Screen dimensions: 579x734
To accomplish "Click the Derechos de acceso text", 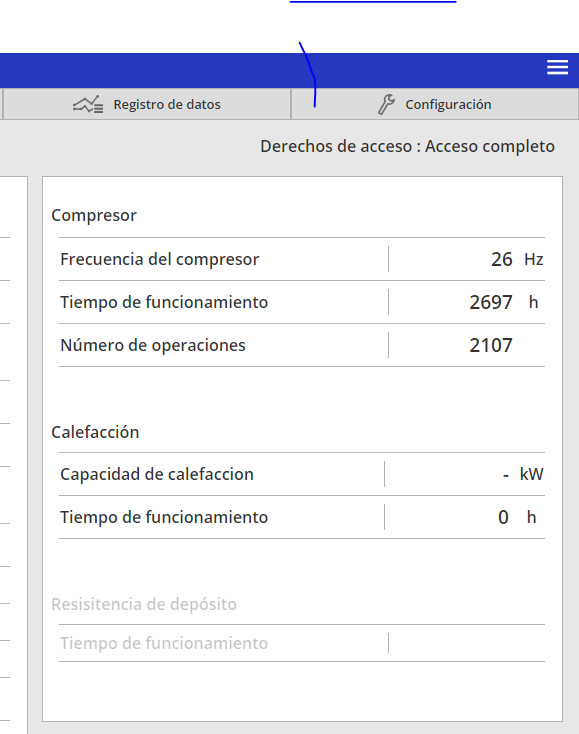I will coord(407,146).
